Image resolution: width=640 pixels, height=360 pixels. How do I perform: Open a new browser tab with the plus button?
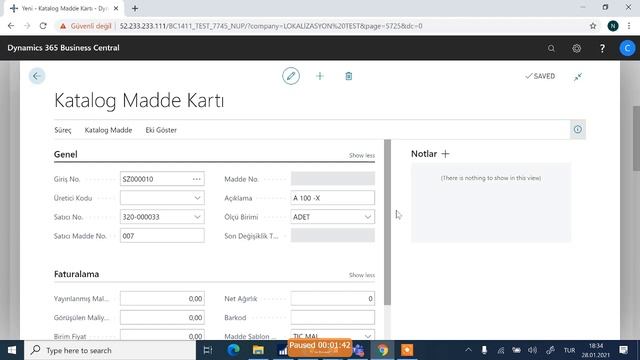tap(135, 8)
